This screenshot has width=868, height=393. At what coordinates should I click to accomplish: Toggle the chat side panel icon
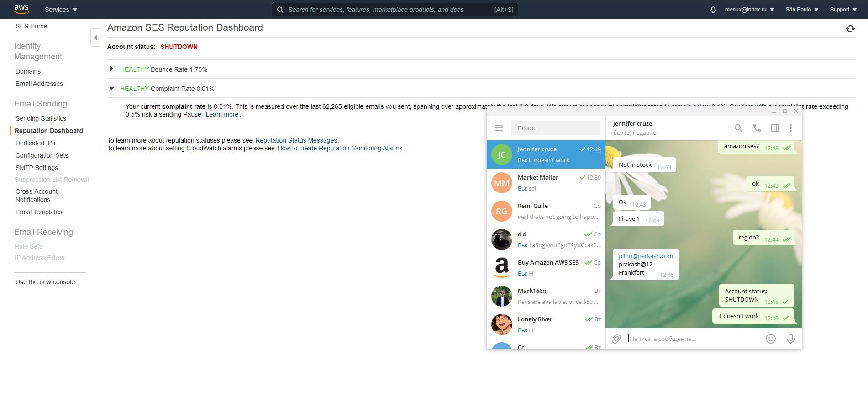click(x=775, y=128)
